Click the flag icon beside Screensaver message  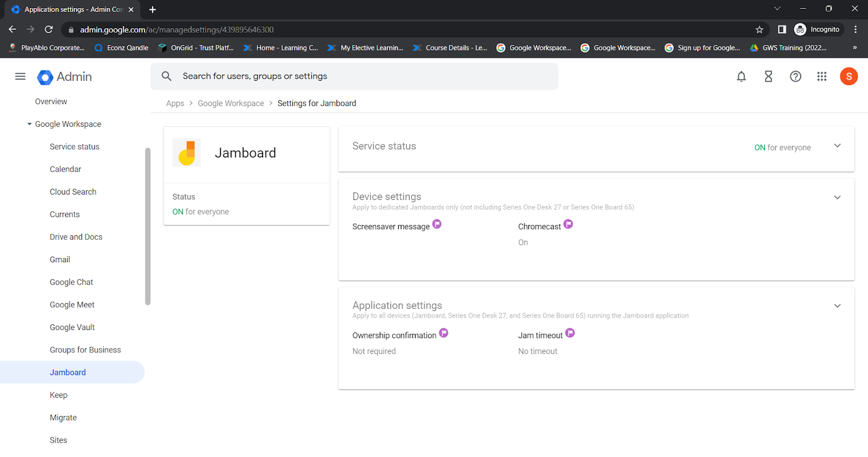click(x=437, y=224)
